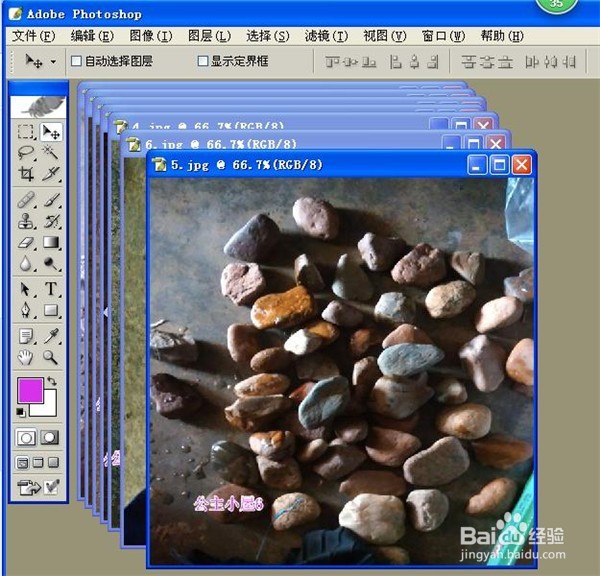This screenshot has height=576, width=600.
Task: Close the 5.jpg document window
Action: click(x=522, y=165)
